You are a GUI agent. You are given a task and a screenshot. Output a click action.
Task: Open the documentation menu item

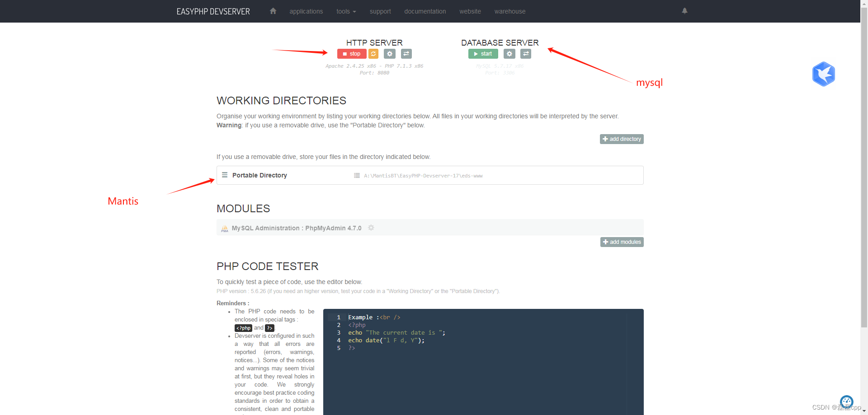pyautogui.click(x=425, y=11)
